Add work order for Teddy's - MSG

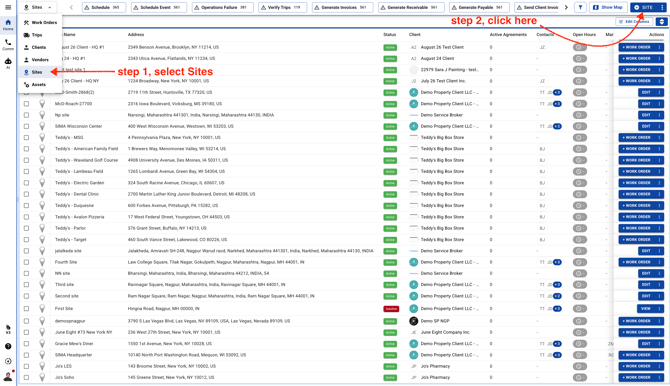pos(637,137)
